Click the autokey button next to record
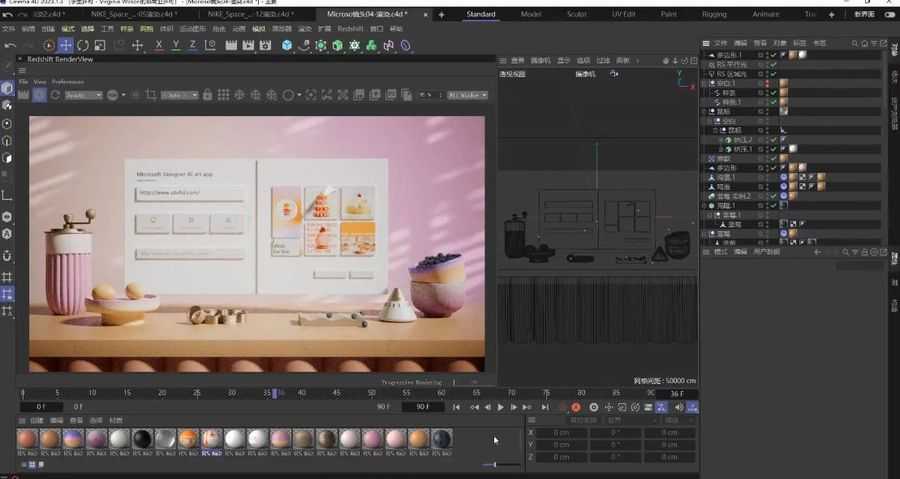The image size is (900, 479). (x=593, y=407)
